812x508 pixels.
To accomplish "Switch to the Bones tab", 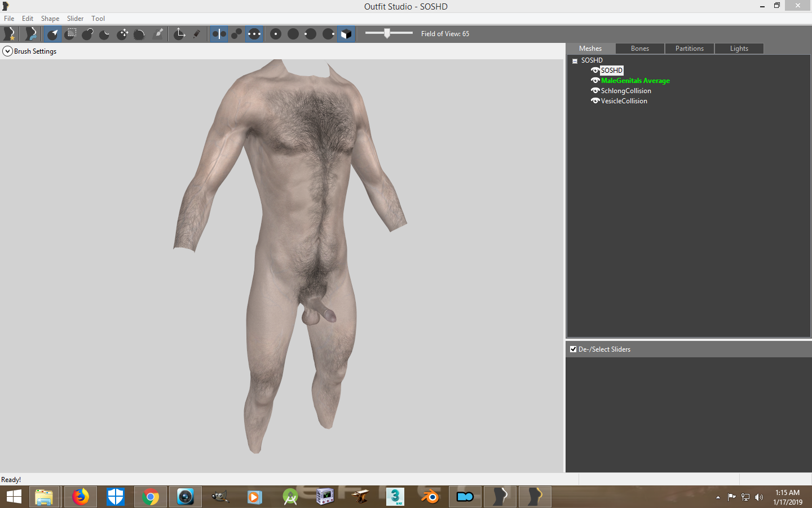I will click(x=640, y=49).
